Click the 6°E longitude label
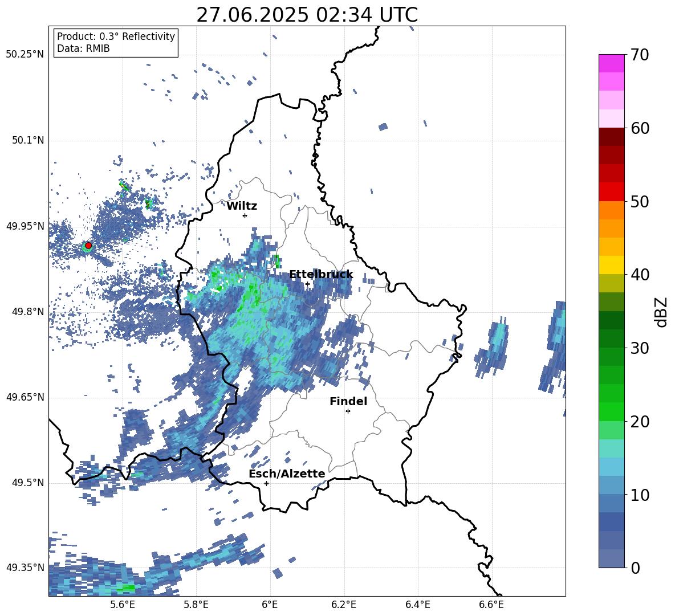The width and height of the screenshot is (675, 616). pos(270,605)
